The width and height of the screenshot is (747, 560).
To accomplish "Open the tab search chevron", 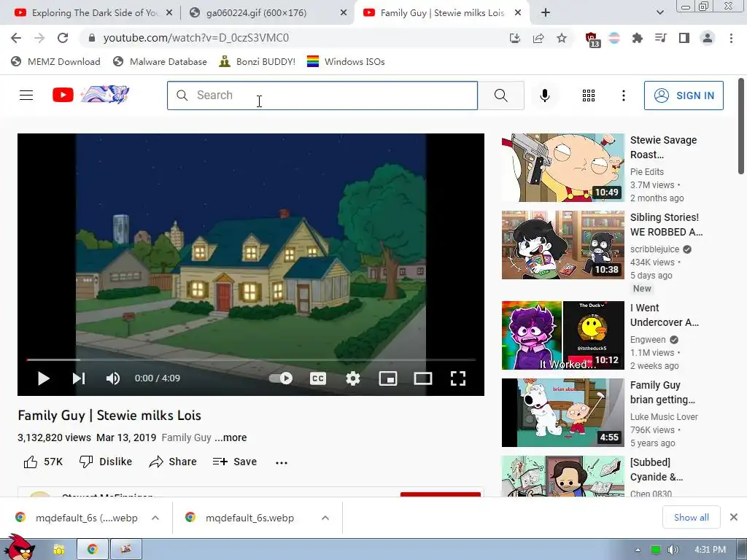I will click(x=659, y=12).
